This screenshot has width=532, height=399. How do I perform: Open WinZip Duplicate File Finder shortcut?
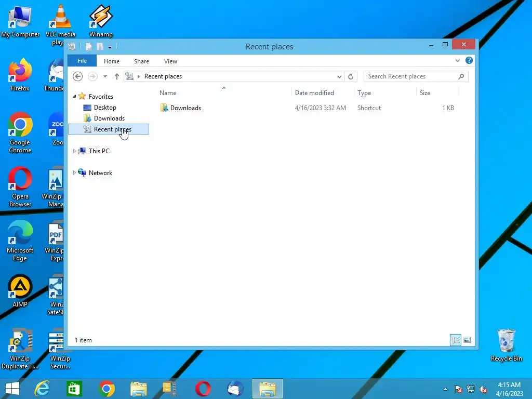point(20,349)
